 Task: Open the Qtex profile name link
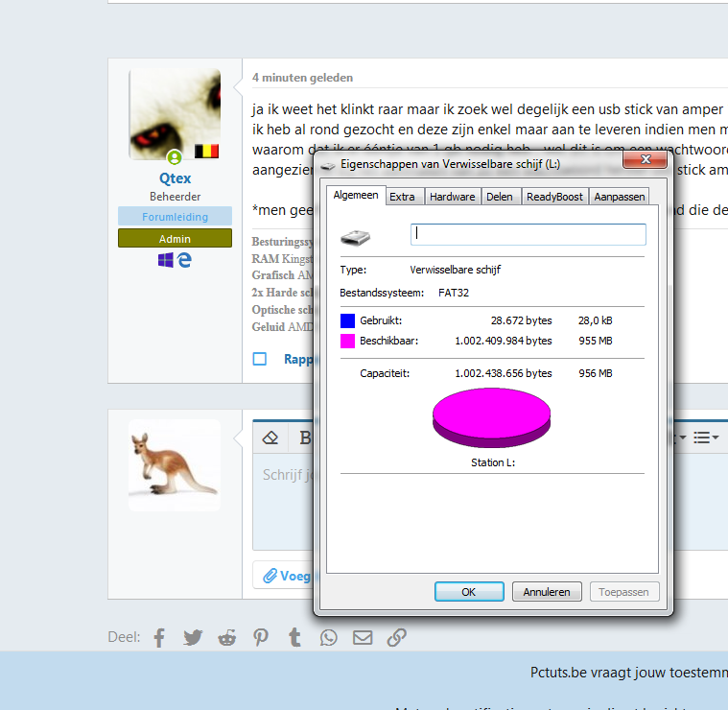(x=175, y=178)
